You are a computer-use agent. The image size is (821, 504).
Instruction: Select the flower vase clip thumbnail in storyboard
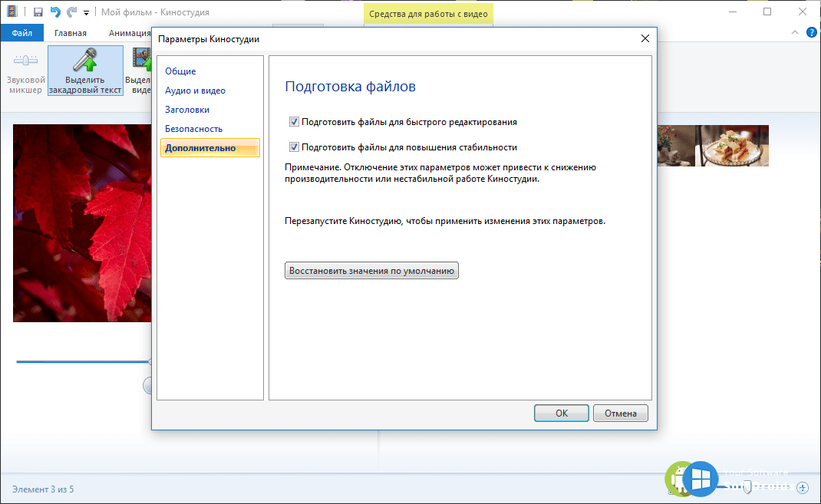pos(676,146)
